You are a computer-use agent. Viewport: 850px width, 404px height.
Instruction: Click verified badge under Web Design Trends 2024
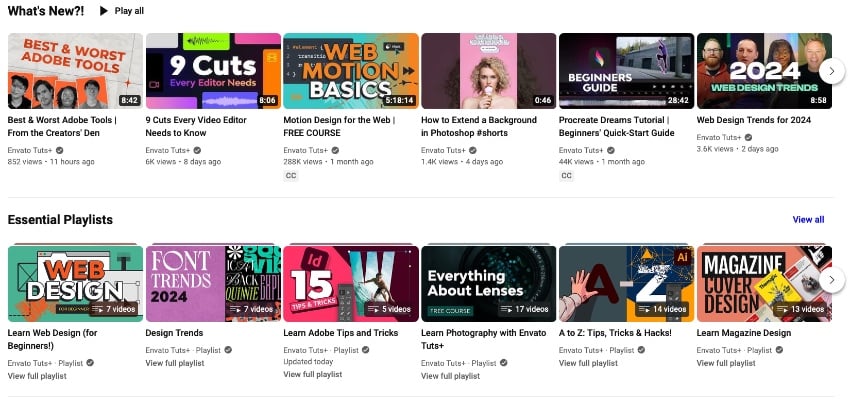click(748, 137)
